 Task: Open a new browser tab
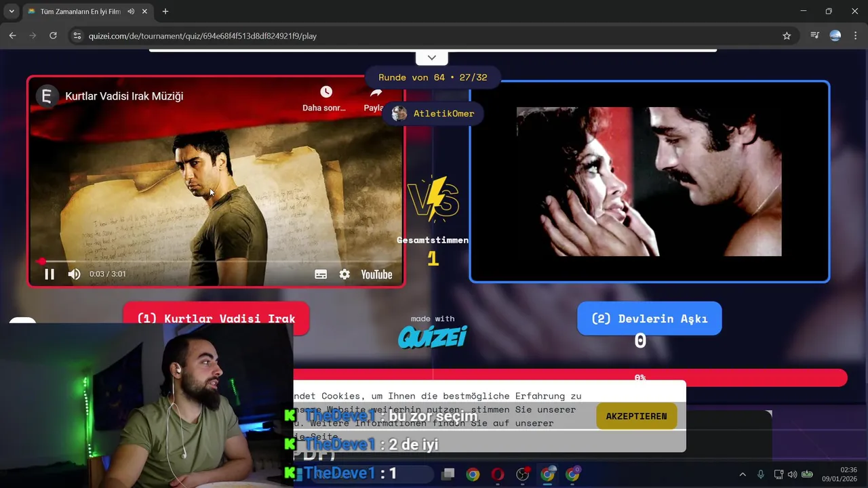(165, 12)
